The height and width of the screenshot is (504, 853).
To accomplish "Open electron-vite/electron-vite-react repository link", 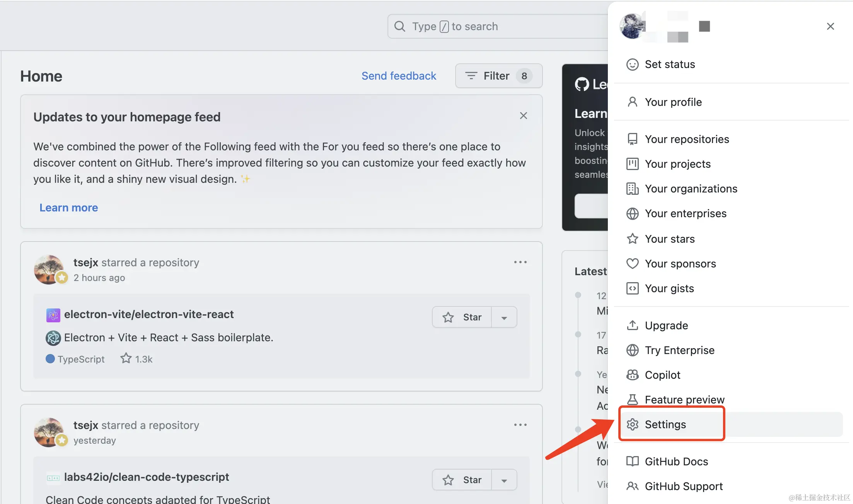I will (149, 314).
